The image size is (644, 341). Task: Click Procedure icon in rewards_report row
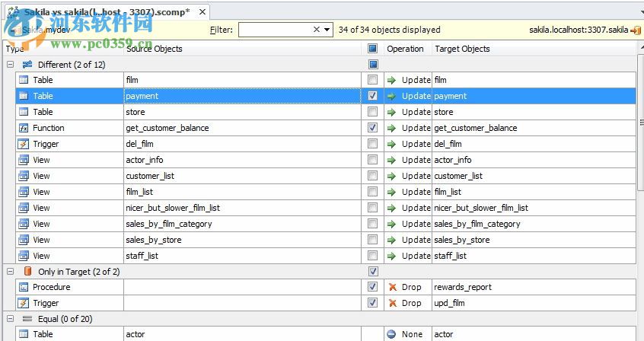point(24,287)
